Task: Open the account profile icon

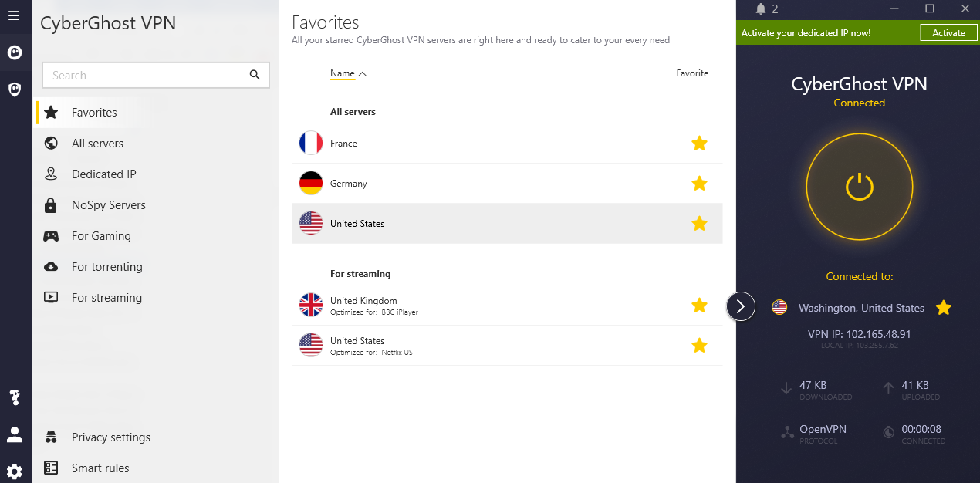Action: 14,434
